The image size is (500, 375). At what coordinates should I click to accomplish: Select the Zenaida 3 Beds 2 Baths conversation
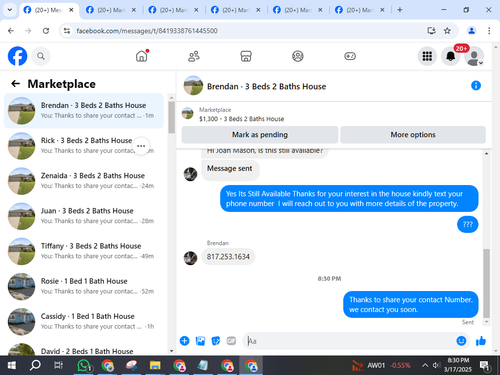(84, 181)
